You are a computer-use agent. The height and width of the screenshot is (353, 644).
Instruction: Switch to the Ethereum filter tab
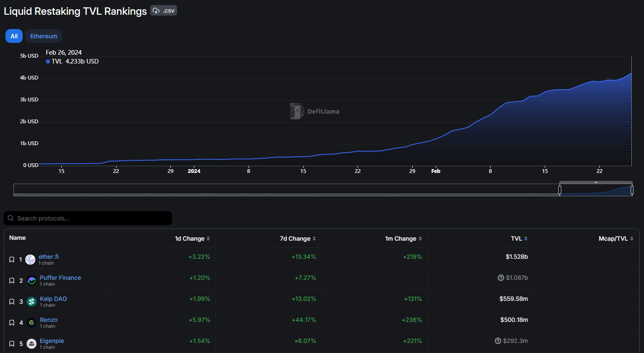(x=43, y=36)
